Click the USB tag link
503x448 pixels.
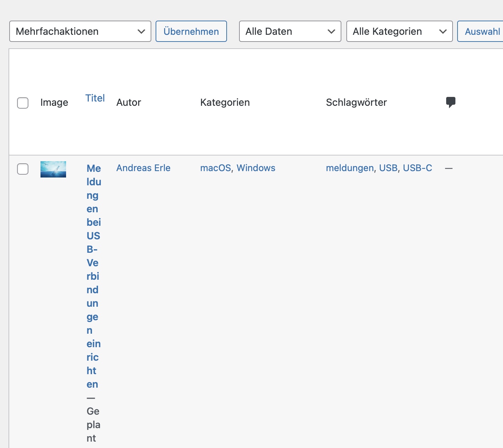(x=388, y=168)
